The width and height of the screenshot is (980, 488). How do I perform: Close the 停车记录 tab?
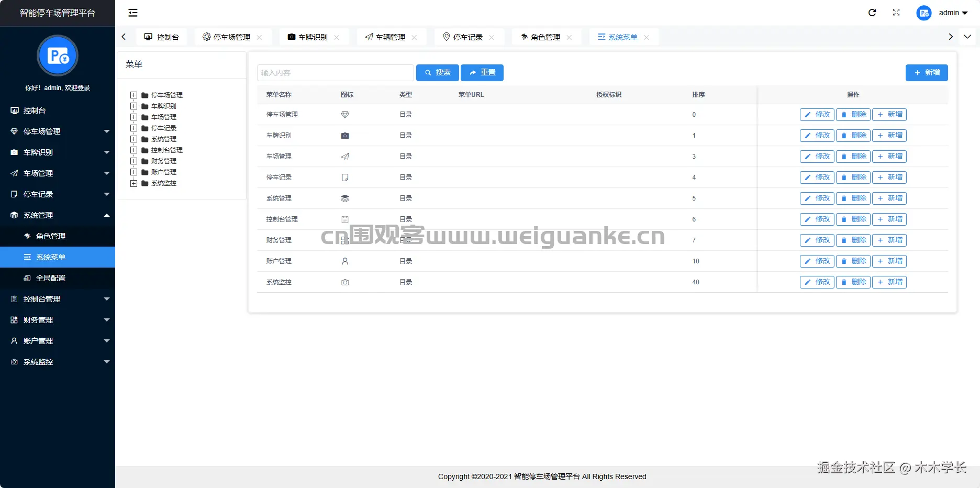point(492,37)
